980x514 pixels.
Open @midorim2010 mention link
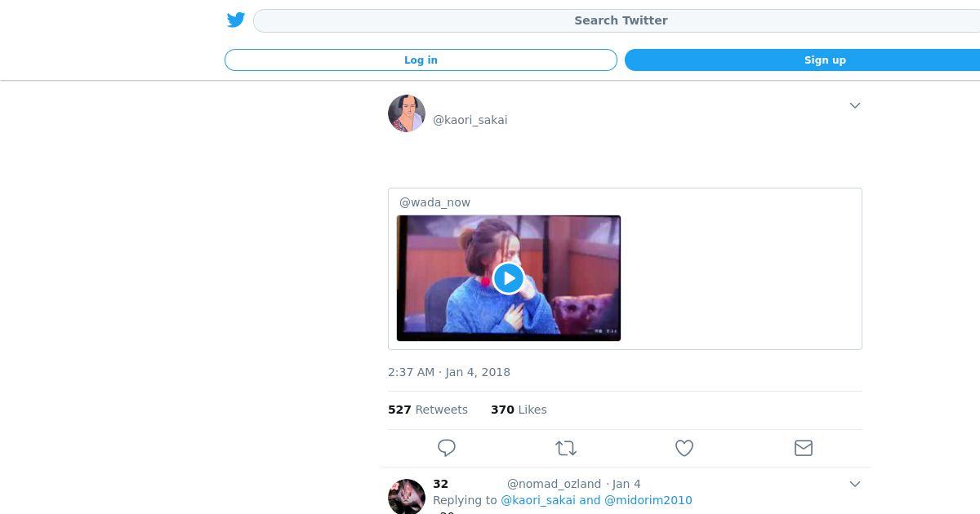tap(648, 500)
